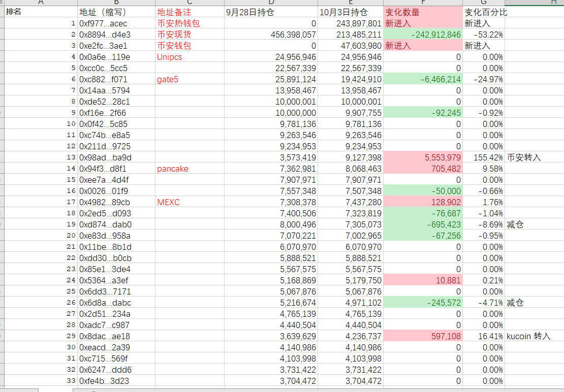The image size is (564, 392).
Task: Click the 地址（缩写）header cell
Action: pos(116,12)
